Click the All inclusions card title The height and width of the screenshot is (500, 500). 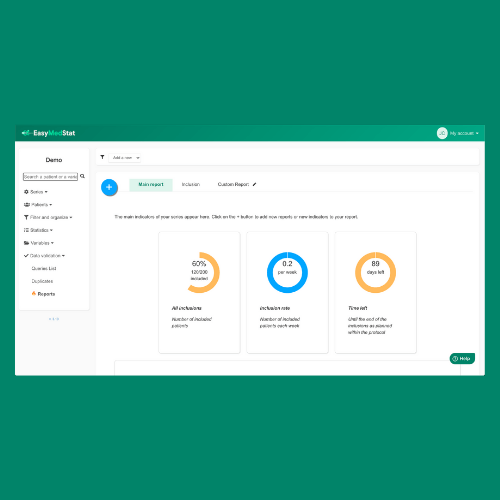click(x=186, y=308)
